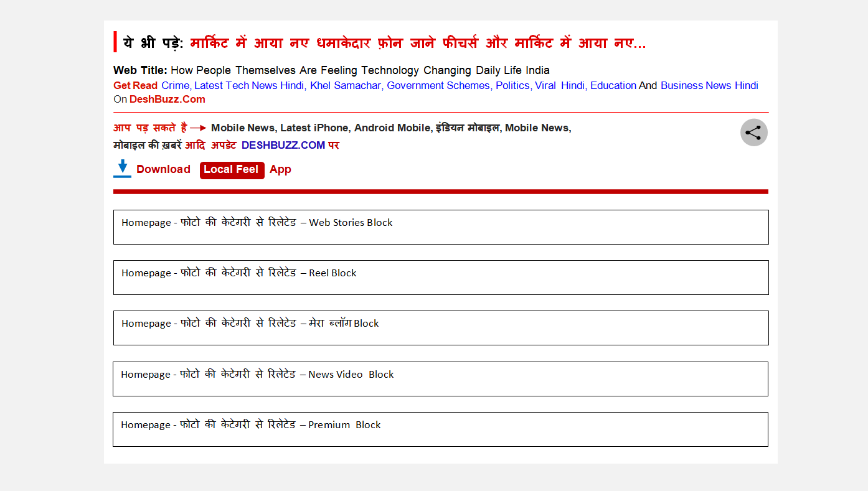Image resolution: width=868 pixels, height=491 pixels.
Task: Click the Education link
Action: click(x=613, y=86)
